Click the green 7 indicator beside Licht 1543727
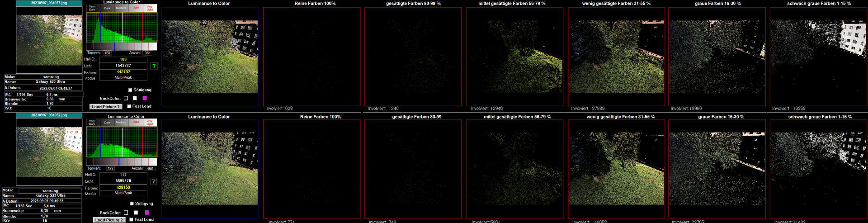The height and width of the screenshot is (223, 868). 154,66
